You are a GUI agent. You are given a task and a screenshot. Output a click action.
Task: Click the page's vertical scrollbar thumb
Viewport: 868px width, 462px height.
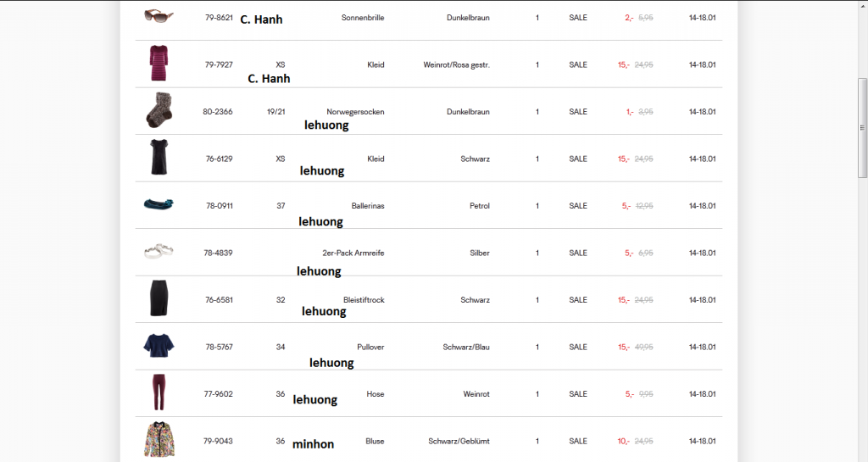coord(863,127)
